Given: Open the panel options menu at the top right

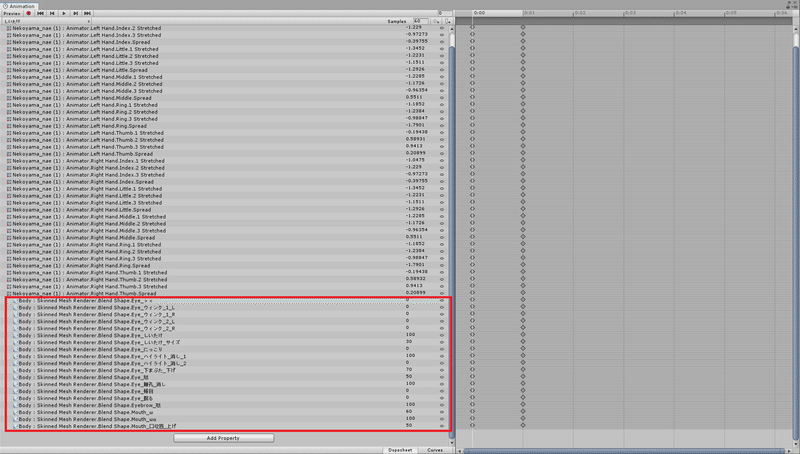Looking at the screenshot, I should coord(794,6).
